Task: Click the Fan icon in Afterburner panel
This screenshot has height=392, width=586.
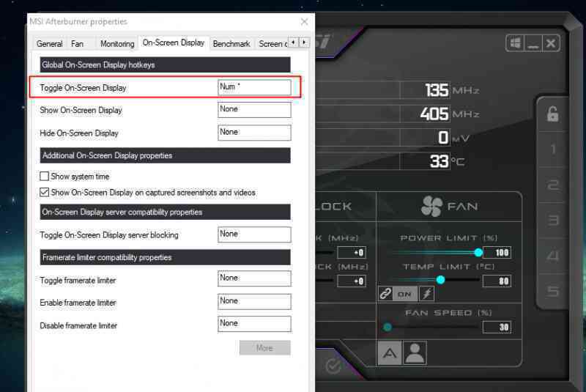Action: coord(431,206)
